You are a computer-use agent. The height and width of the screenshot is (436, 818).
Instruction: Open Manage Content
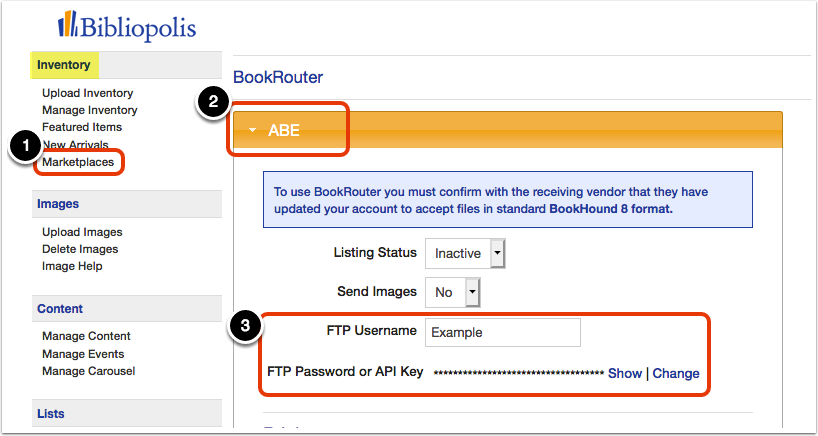click(x=87, y=336)
